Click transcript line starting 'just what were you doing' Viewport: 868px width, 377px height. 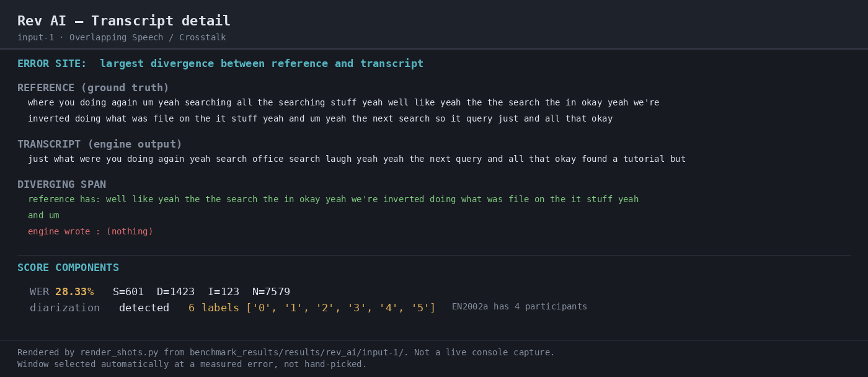coord(356,159)
